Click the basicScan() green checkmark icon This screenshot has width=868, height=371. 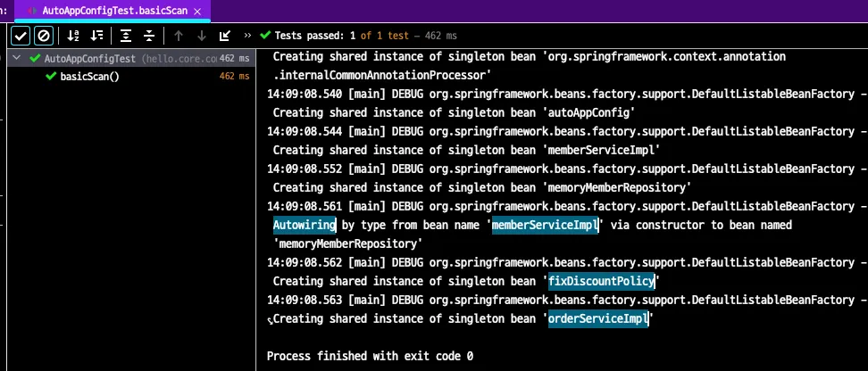point(51,76)
